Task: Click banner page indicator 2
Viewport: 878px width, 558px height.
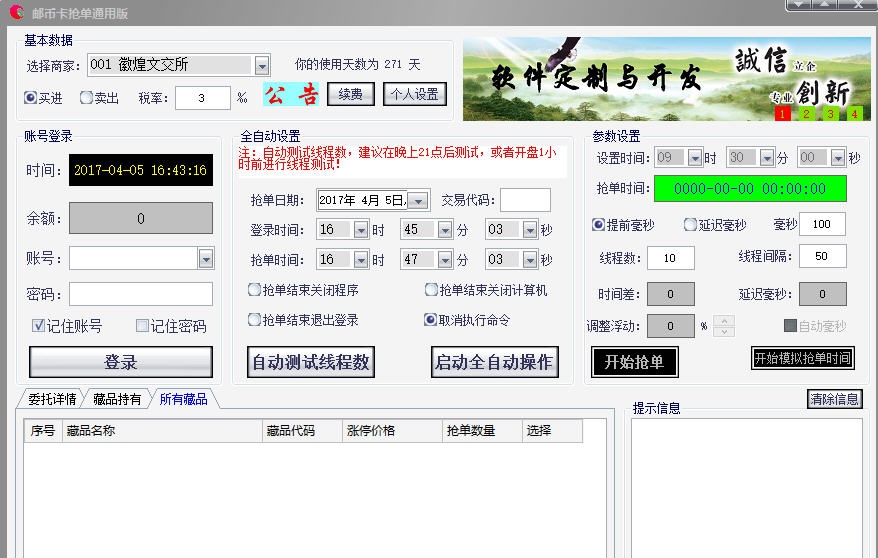Action: tap(806, 114)
